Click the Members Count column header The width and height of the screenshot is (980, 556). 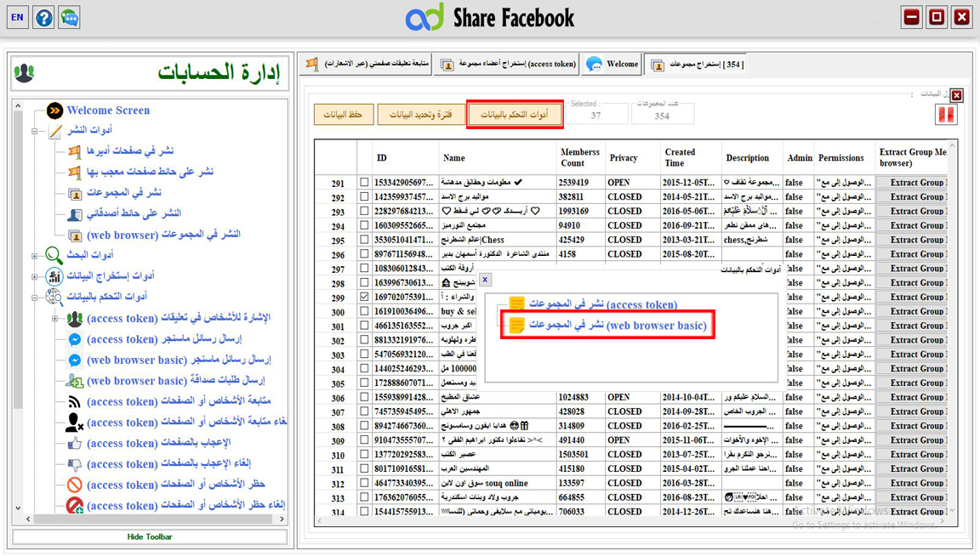pyautogui.click(x=580, y=157)
